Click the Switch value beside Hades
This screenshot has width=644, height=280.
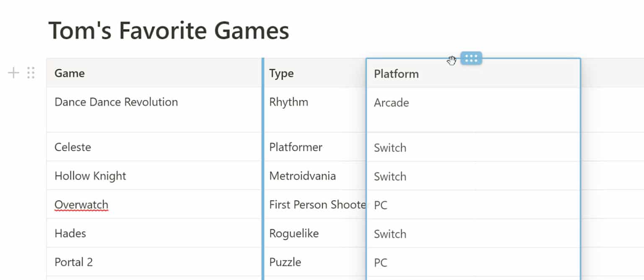pos(390,234)
